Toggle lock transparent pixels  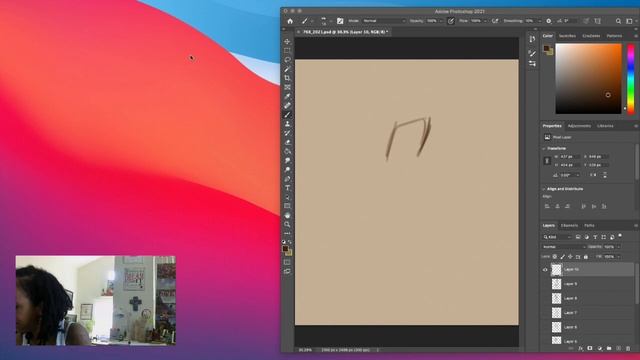pos(555,257)
